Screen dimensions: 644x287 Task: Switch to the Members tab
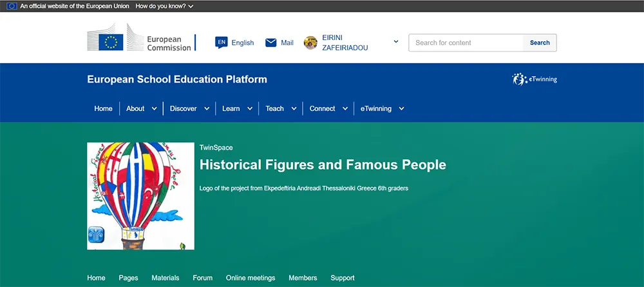303,278
